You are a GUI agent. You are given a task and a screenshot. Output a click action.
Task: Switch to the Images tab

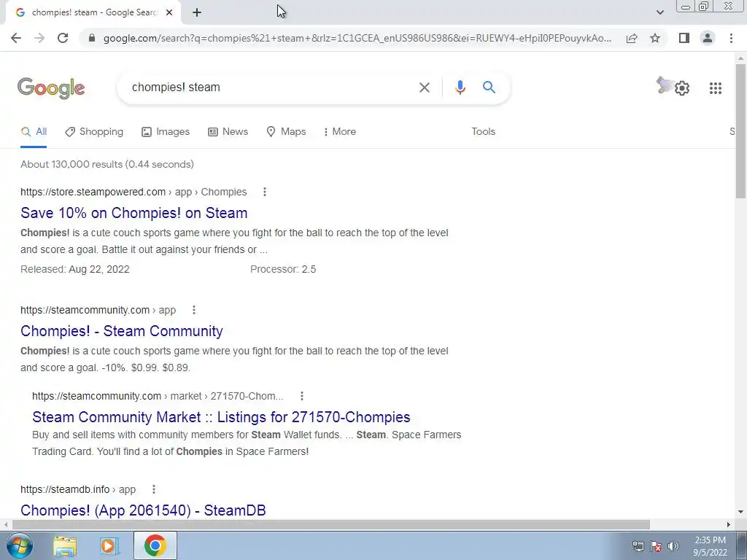(x=166, y=132)
